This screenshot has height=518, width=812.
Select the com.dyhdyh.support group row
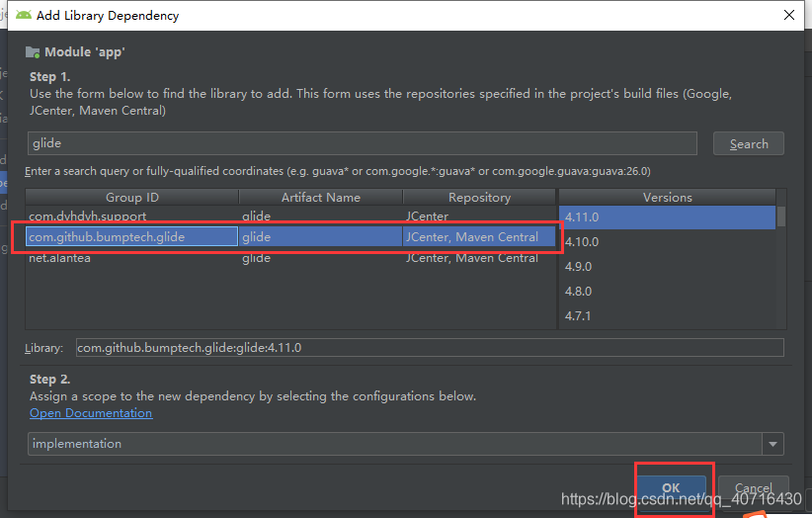[290, 216]
